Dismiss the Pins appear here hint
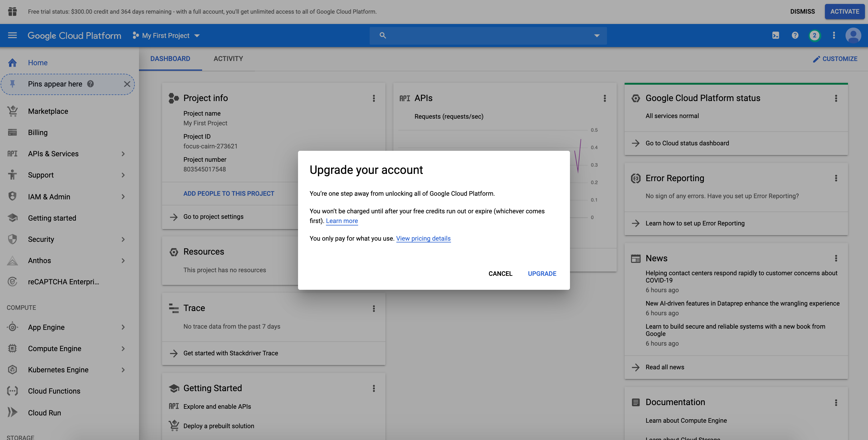The image size is (868, 440). (x=127, y=84)
